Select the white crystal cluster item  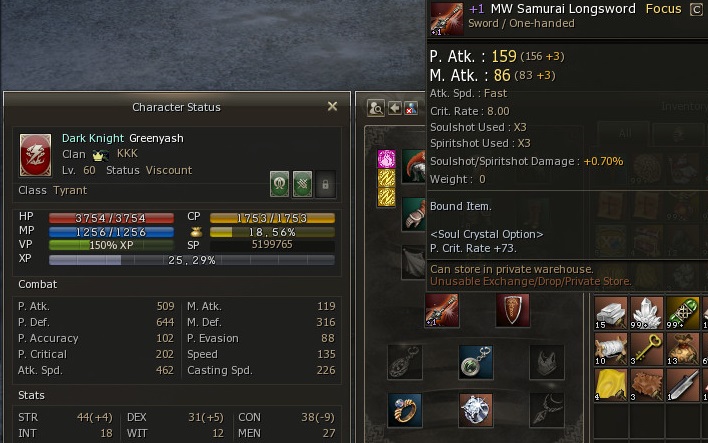[x=646, y=312]
